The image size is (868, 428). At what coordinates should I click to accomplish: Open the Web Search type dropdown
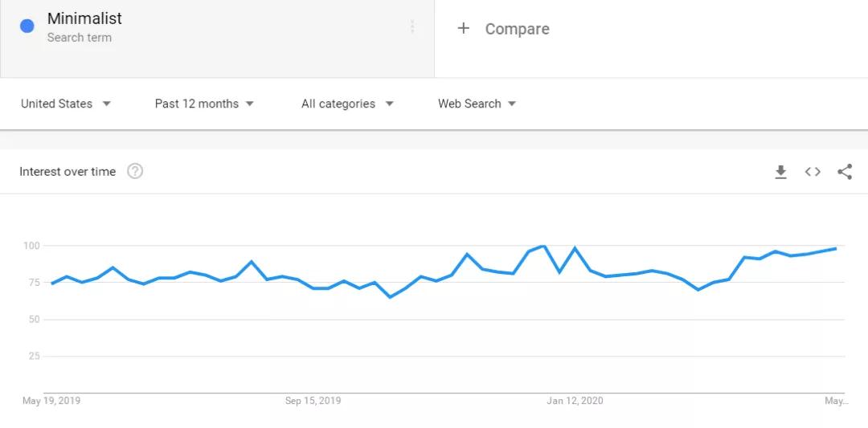click(477, 104)
